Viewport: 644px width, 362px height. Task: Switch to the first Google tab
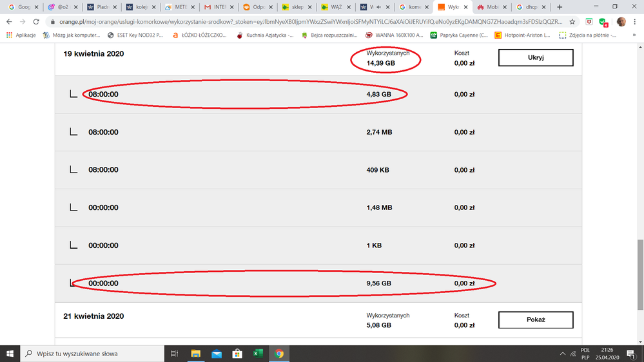tap(23, 7)
